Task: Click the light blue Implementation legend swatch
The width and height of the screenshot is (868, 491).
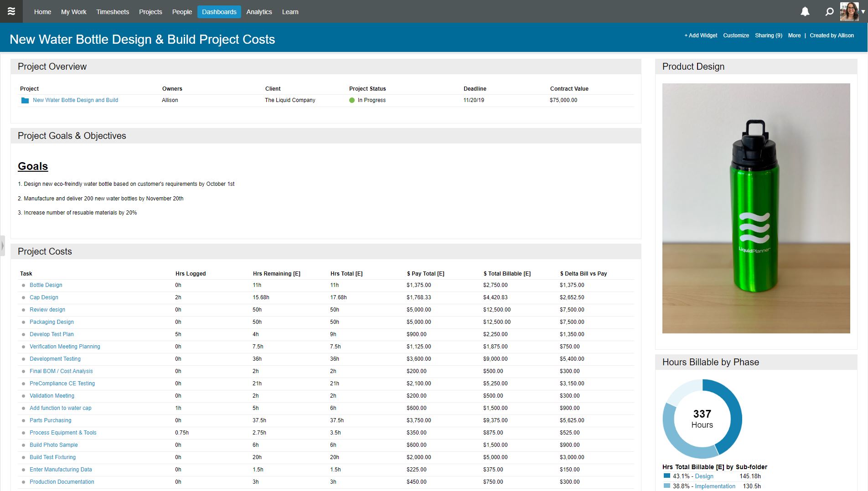Action: (667, 486)
